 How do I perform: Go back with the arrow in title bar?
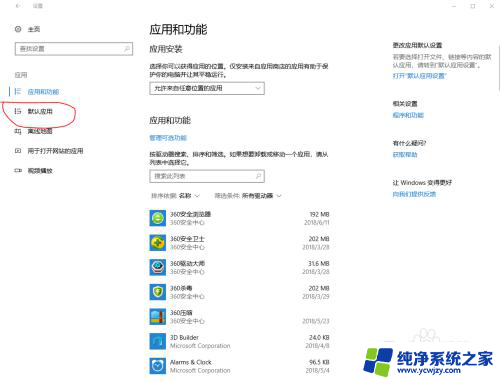(18, 6)
